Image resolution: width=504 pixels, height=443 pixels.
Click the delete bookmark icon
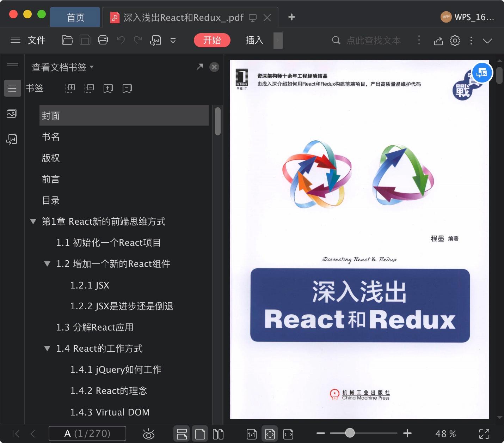(127, 89)
